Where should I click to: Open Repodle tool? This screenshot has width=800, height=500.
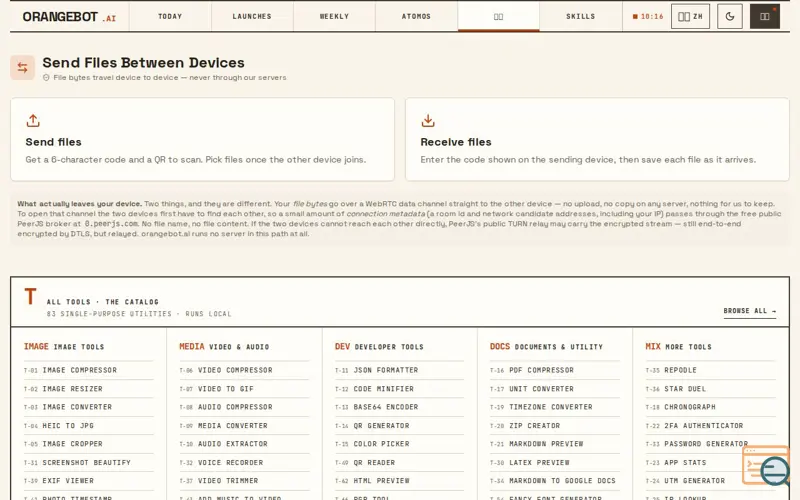711,370
